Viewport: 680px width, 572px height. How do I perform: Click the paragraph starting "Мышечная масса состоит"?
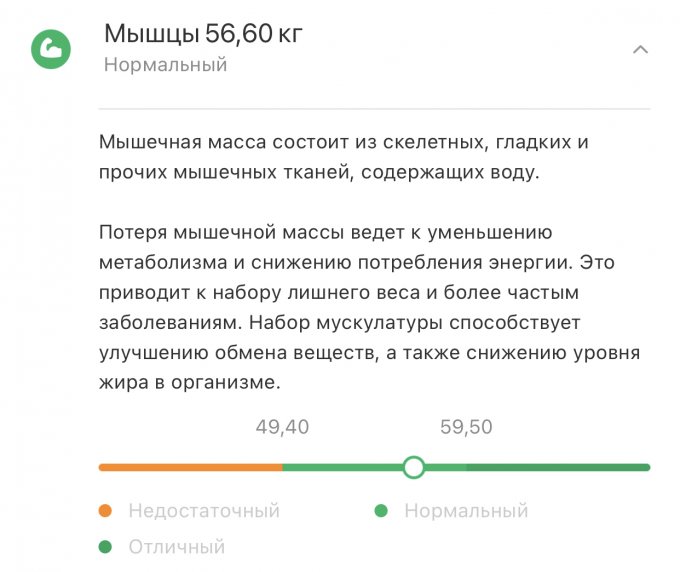click(x=345, y=157)
